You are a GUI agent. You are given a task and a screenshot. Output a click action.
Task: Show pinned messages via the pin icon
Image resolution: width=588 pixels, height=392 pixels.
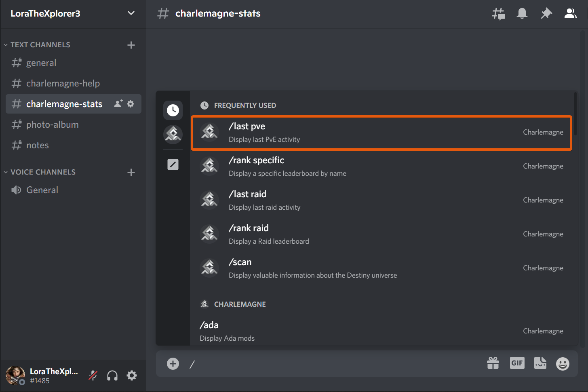(546, 14)
